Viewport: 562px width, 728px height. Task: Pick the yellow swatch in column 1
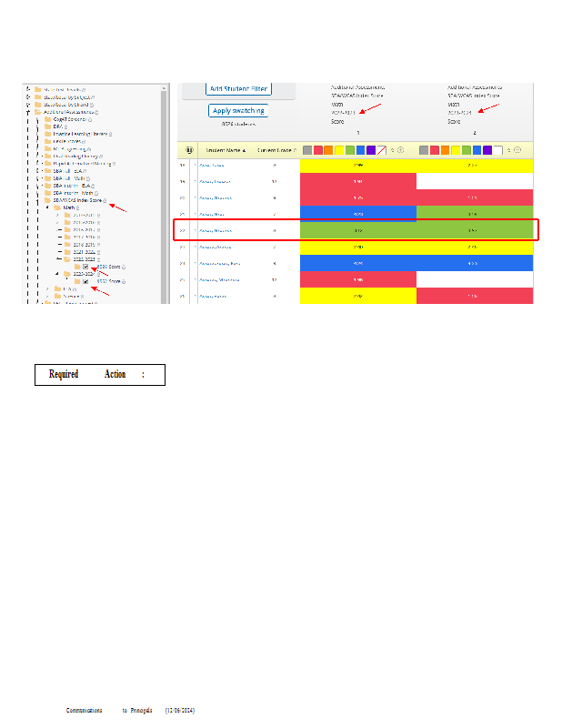coord(339,150)
